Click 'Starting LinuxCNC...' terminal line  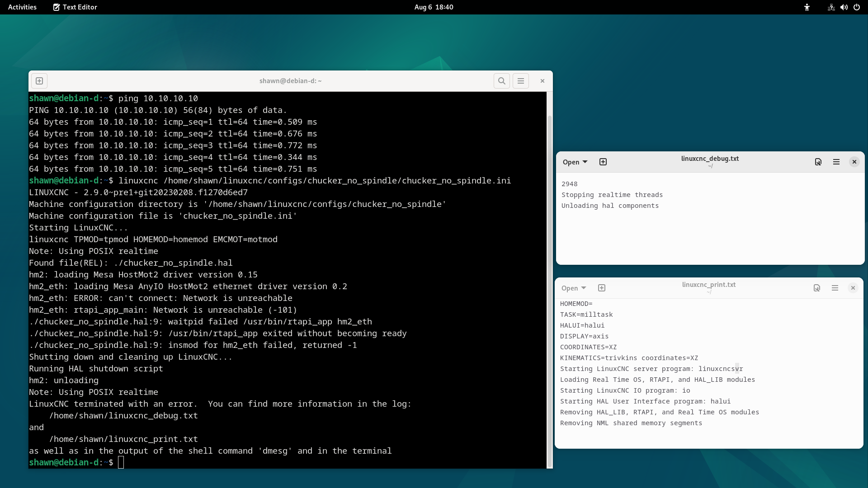tap(78, 228)
